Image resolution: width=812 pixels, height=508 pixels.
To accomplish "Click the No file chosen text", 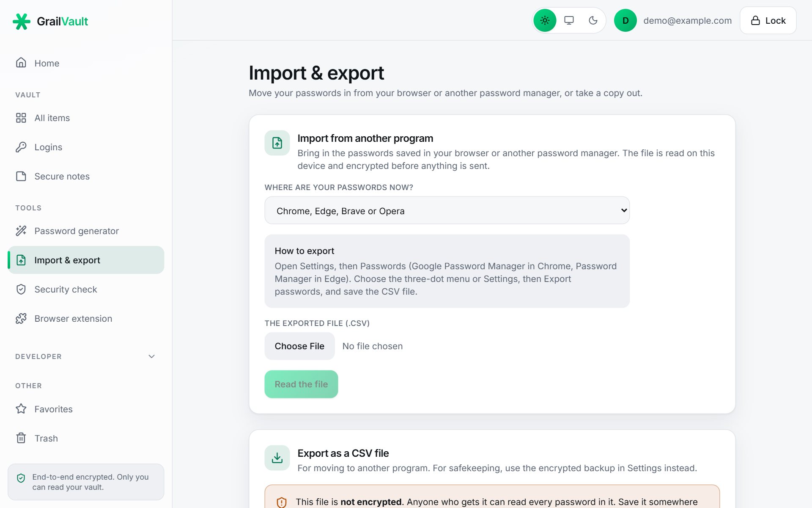I will pyautogui.click(x=372, y=346).
